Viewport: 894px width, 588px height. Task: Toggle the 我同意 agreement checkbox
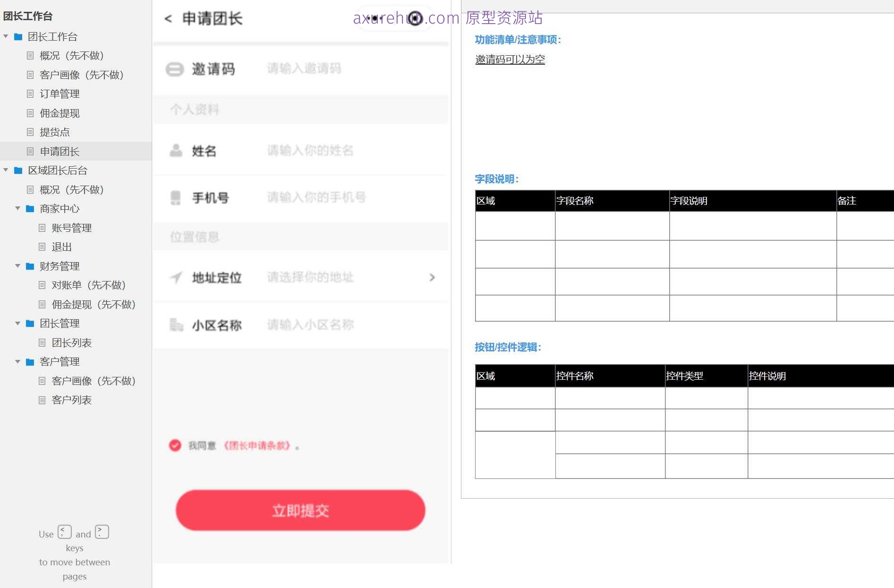point(175,445)
